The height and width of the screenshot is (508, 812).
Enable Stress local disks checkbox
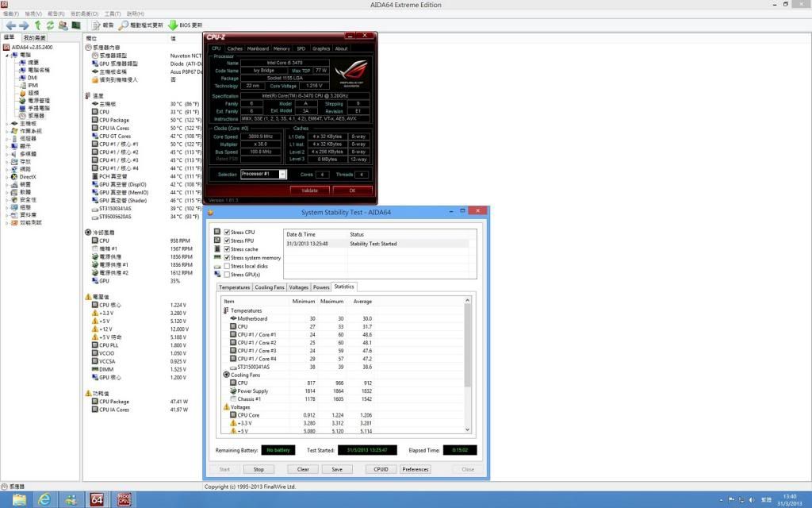227,266
